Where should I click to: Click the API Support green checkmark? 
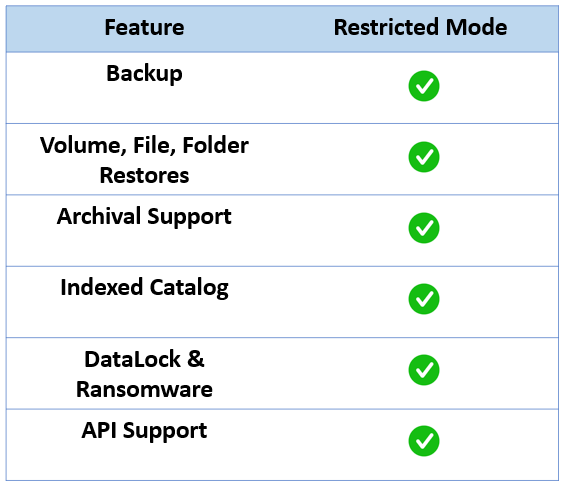coord(424,441)
